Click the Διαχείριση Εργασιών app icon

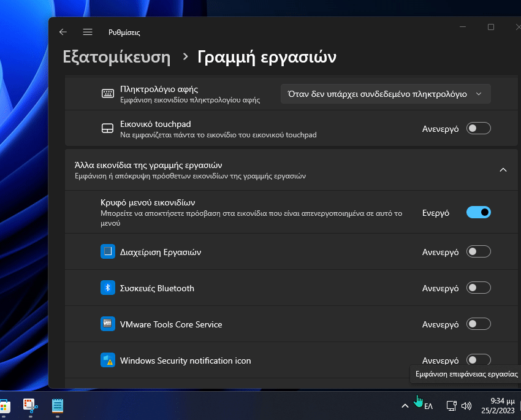click(x=108, y=251)
